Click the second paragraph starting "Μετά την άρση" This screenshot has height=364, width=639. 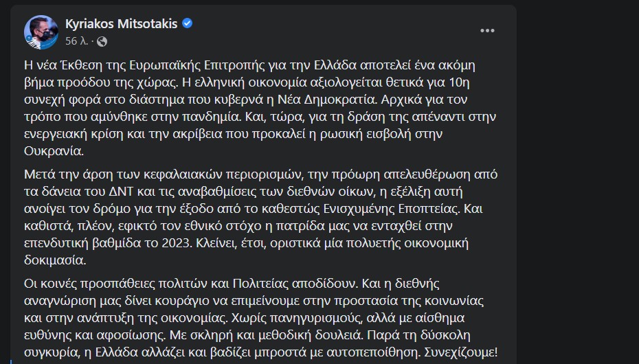point(261,217)
